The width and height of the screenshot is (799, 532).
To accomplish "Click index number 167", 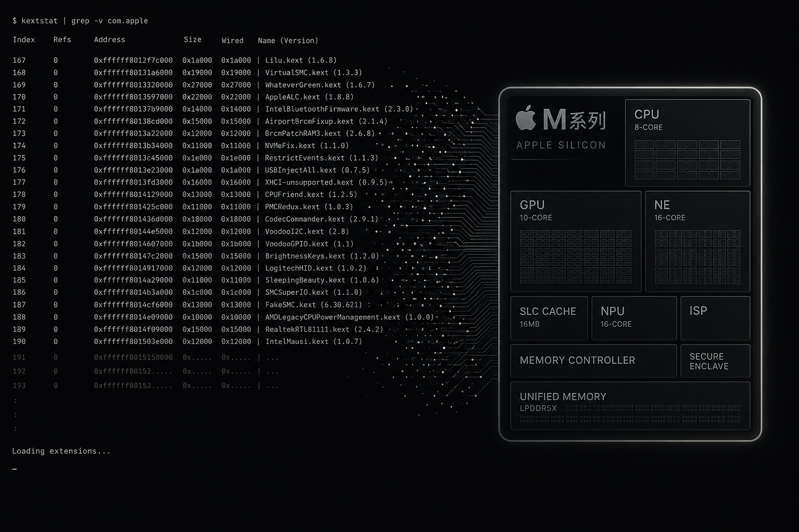I will coord(19,60).
